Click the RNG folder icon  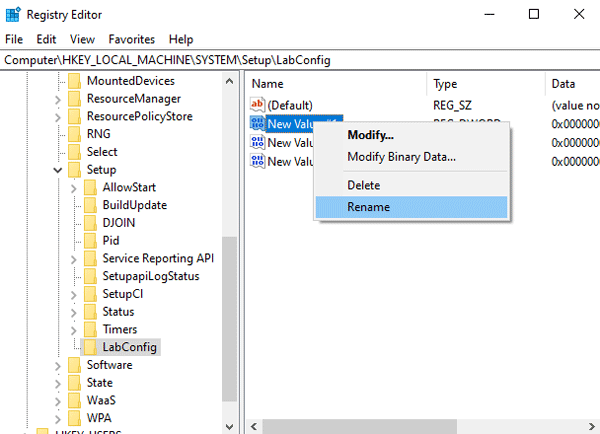tap(74, 134)
